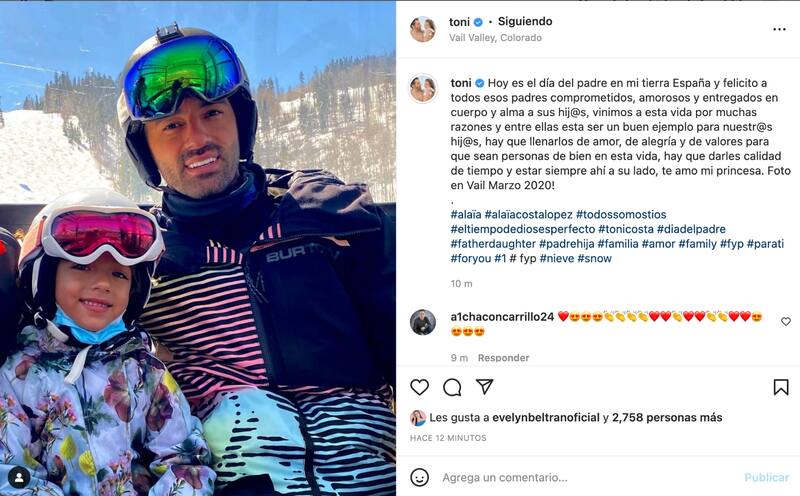Image resolution: width=800 pixels, height=496 pixels.
Task: Open the #diadelpadre hashtag
Action: [691, 229]
